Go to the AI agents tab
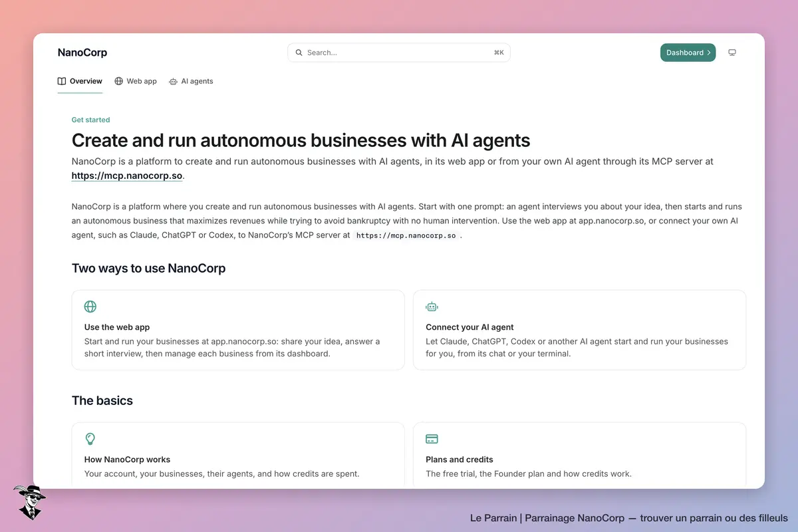The image size is (798, 532). pos(191,81)
